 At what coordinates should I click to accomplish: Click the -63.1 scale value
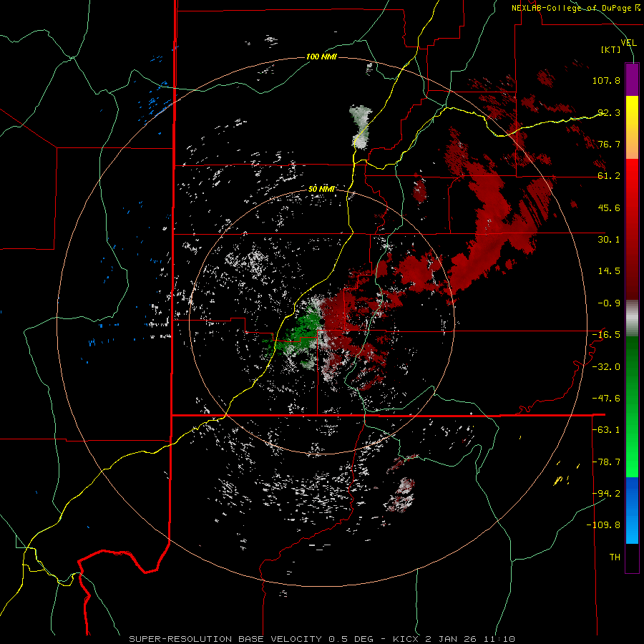(606, 430)
